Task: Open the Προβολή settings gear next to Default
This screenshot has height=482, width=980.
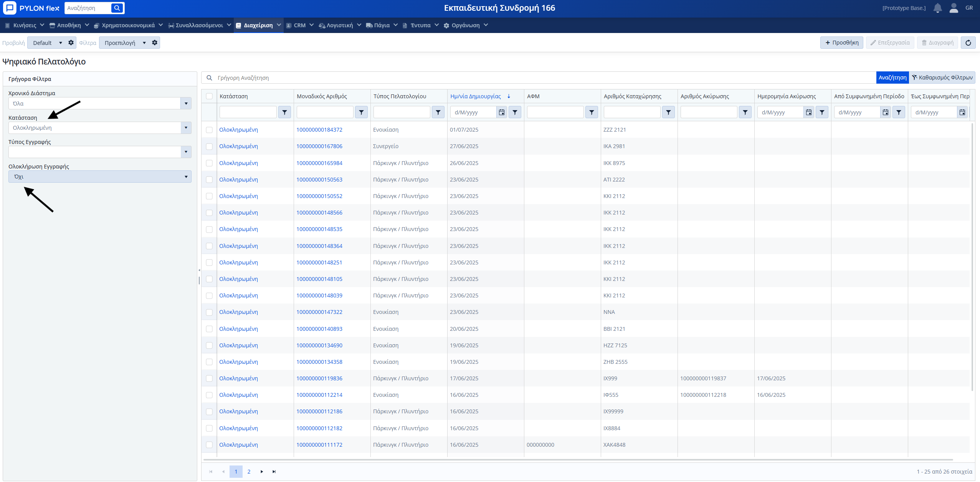Action: click(71, 43)
